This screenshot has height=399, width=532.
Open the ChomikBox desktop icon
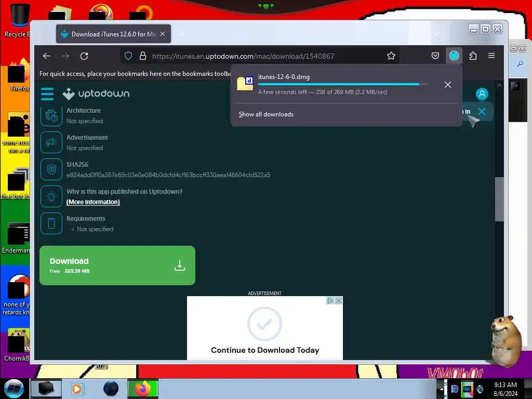pyautogui.click(x=17, y=345)
